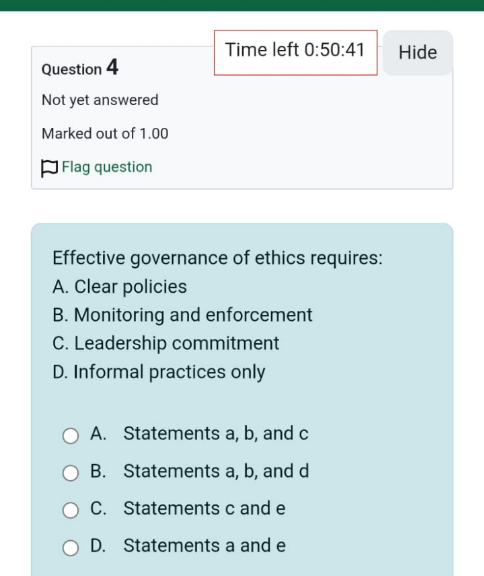
Task: Choose radio option C Statements c and e
Action: click(x=71, y=510)
